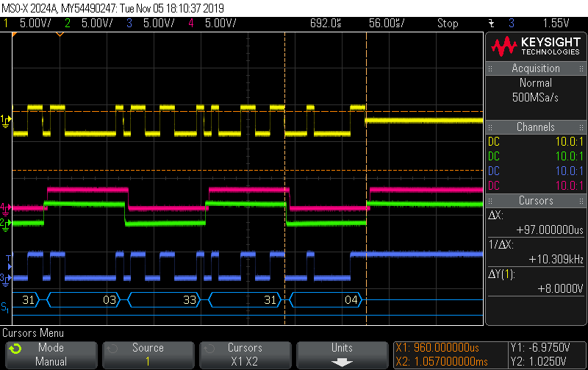This screenshot has height=370, width=588.
Task: Click magenta DC 10.0:1 channel row
Action: [x=536, y=185]
